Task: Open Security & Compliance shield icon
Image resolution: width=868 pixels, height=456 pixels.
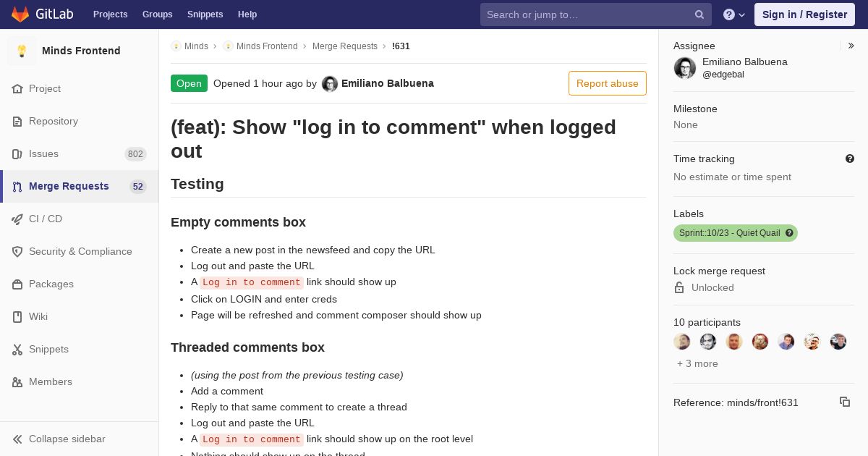Action: pyautogui.click(x=17, y=252)
